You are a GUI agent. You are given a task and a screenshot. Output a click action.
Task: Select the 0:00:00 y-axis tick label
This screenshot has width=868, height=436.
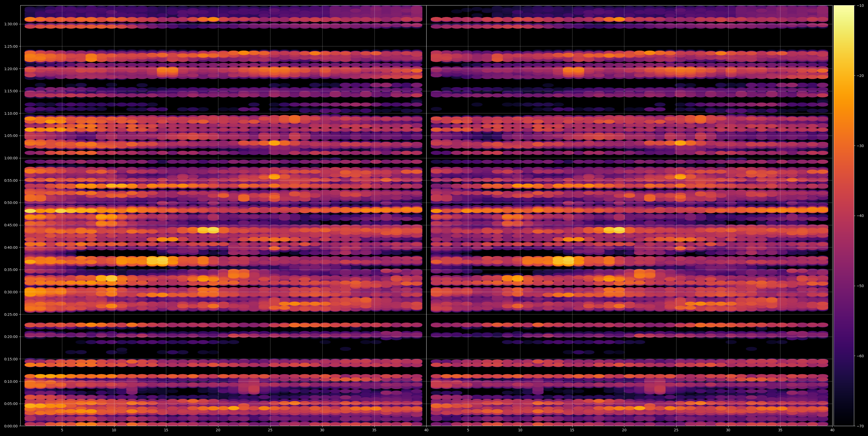tap(11, 426)
